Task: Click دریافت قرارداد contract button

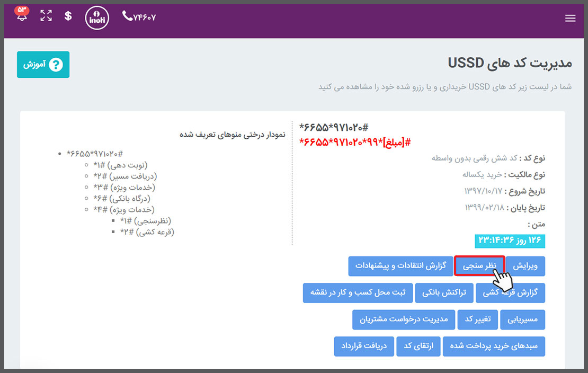Action: (x=364, y=346)
